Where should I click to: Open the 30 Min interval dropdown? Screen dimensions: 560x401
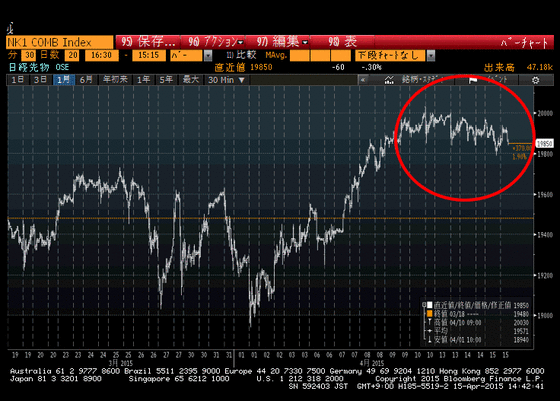click(227, 80)
